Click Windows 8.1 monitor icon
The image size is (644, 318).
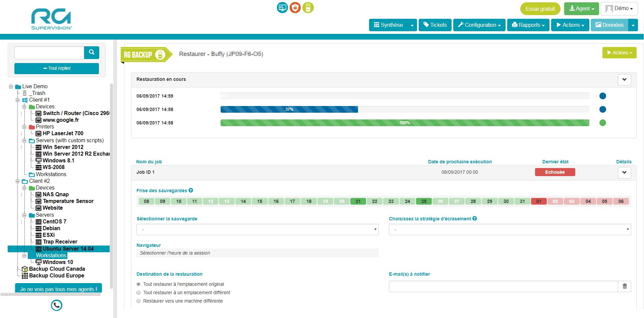[39, 161]
